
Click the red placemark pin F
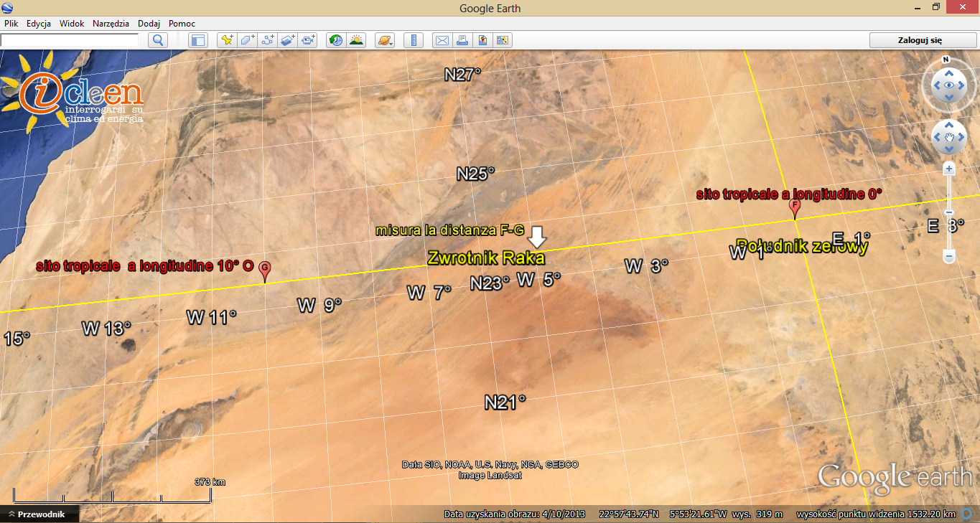[795, 208]
